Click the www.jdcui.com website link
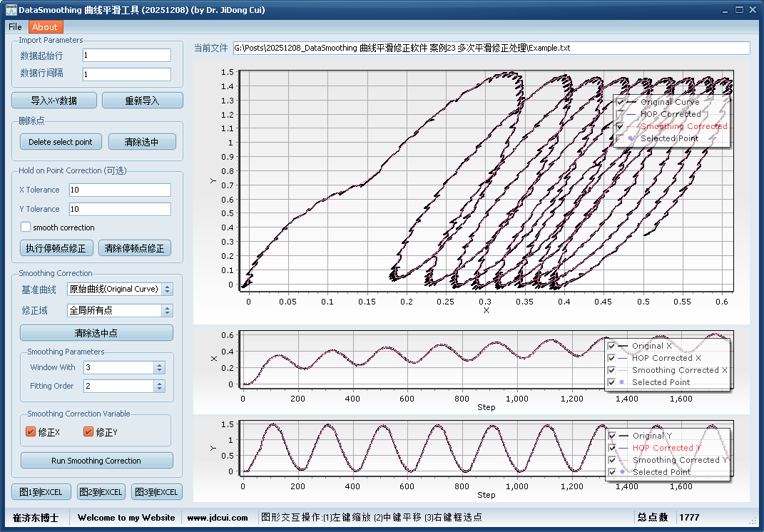Viewport: 764px width, 532px height. 218,518
